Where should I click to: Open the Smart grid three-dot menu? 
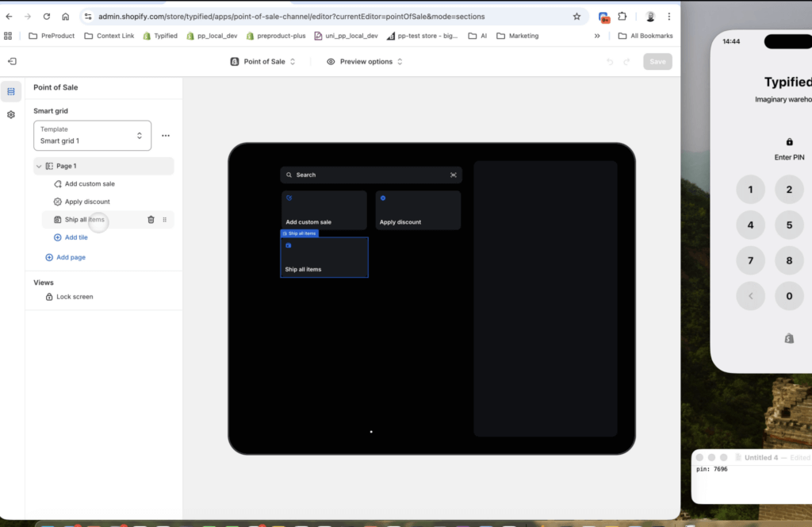[166, 136]
